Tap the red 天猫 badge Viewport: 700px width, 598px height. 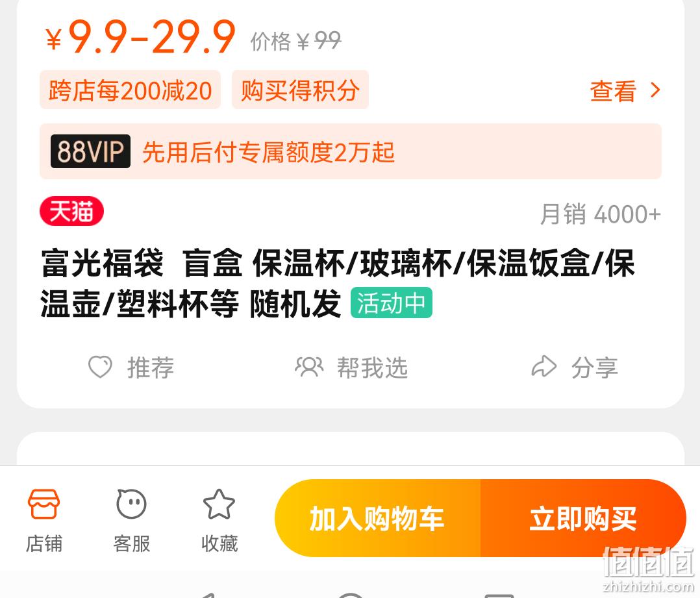[72, 210]
